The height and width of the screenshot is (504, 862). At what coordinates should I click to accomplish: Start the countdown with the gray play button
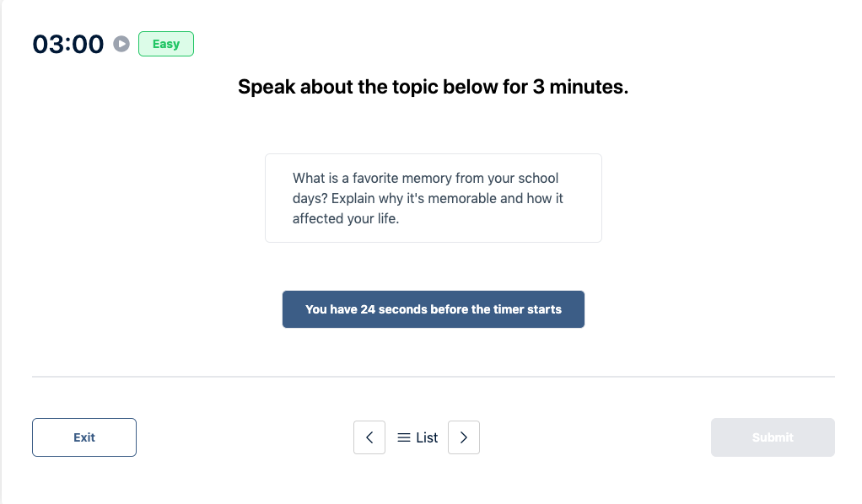121,44
